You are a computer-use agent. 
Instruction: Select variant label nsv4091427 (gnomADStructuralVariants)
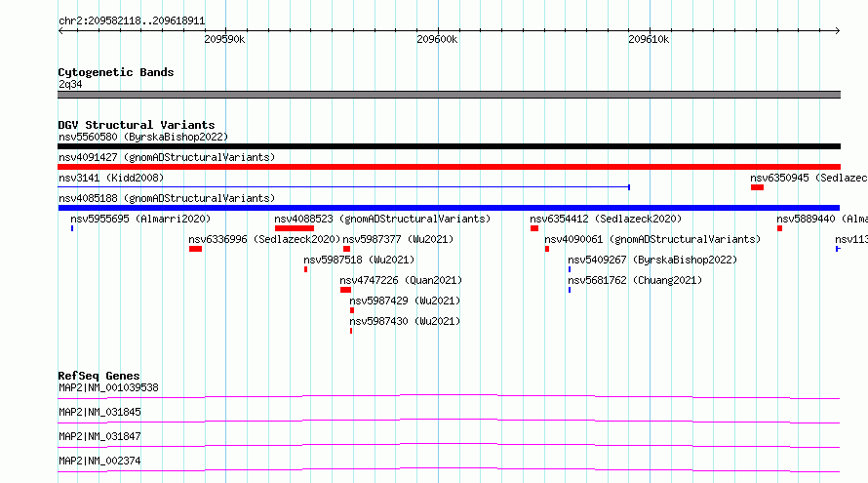point(167,157)
